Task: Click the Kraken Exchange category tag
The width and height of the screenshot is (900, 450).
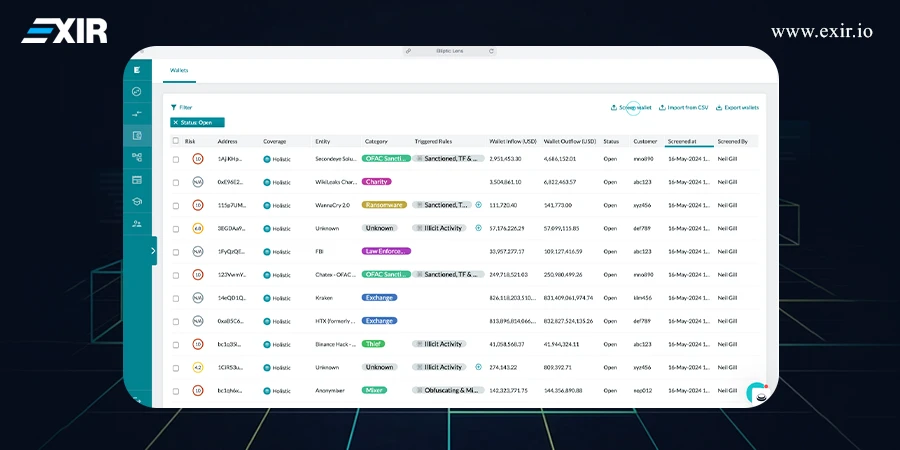Action: pos(379,298)
